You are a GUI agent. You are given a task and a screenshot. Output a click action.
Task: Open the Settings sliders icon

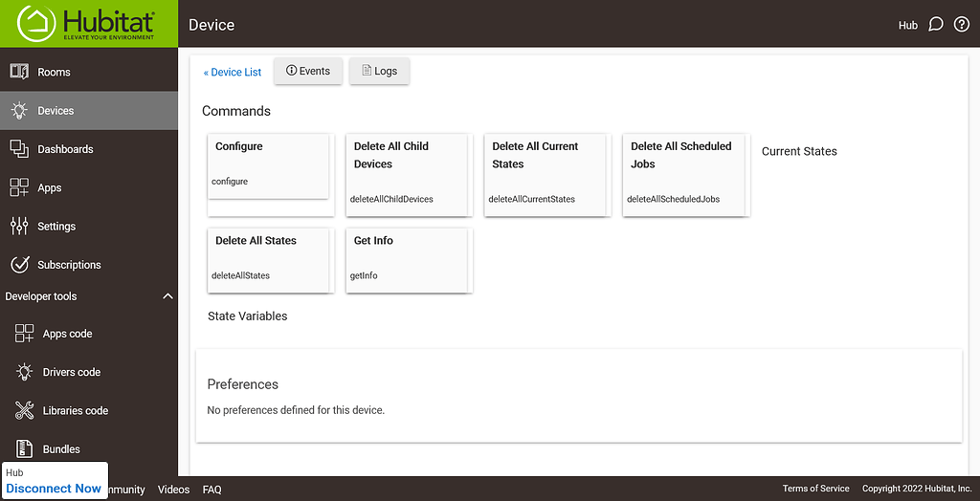click(x=19, y=227)
